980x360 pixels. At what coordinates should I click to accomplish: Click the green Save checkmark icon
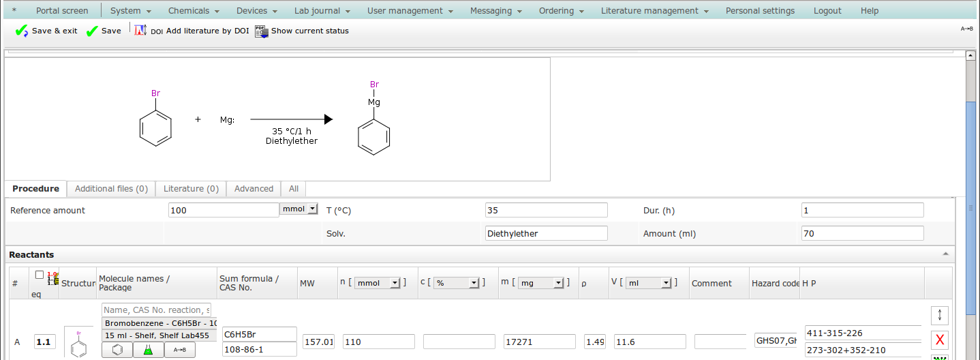(92, 31)
